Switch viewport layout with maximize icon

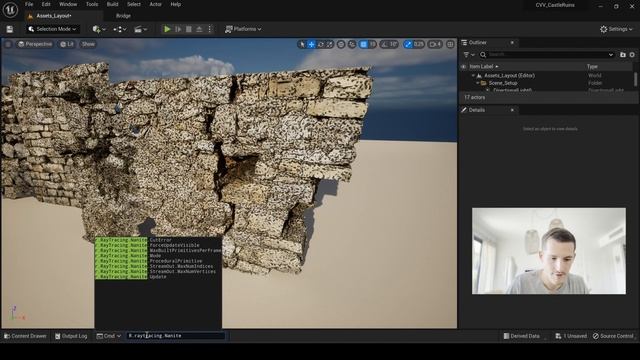(x=450, y=44)
